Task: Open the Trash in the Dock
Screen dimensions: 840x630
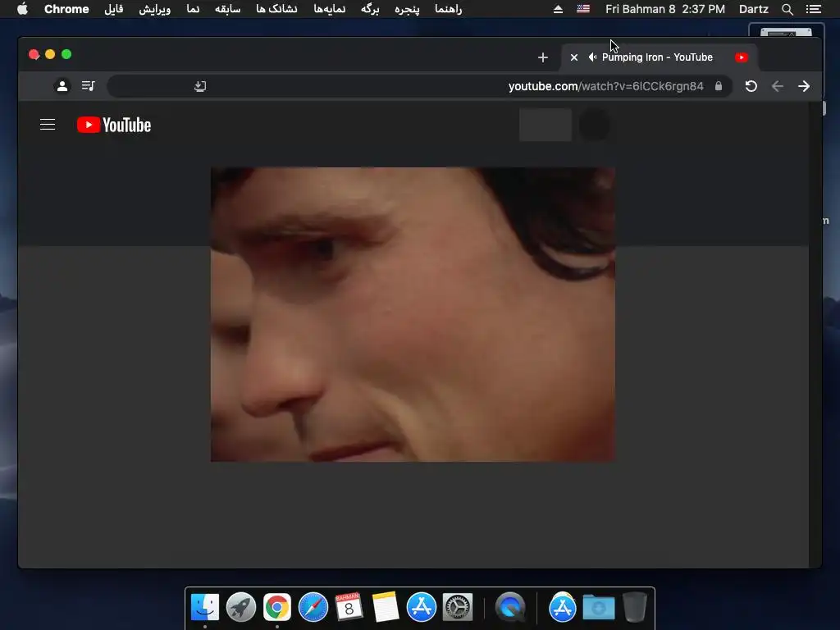Action: 635,607
